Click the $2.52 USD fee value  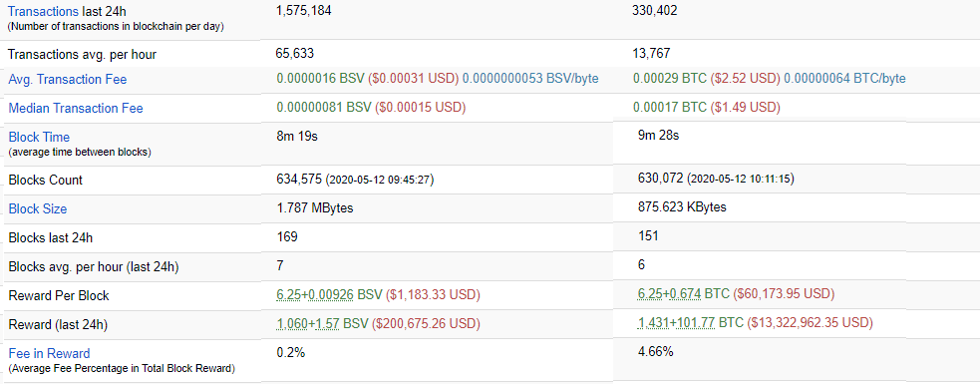(745, 79)
